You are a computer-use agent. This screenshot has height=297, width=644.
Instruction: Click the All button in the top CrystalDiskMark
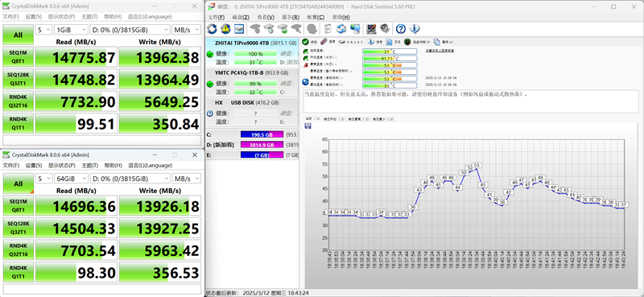click(18, 35)
